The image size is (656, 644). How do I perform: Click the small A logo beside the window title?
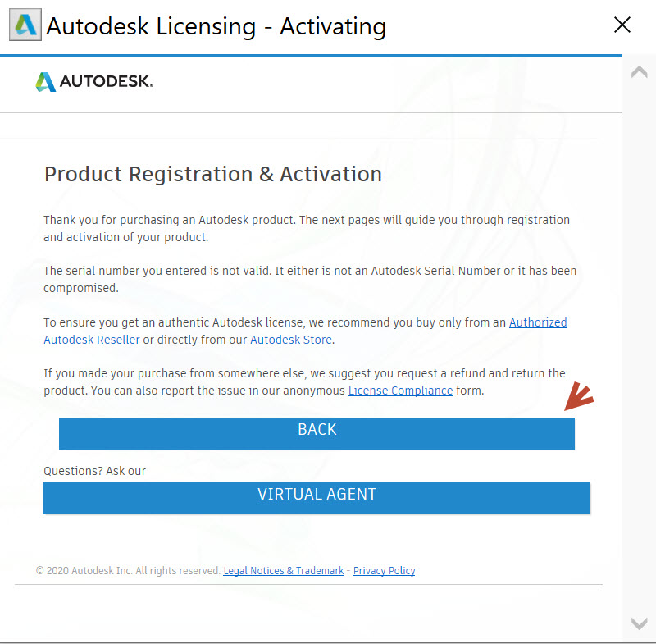click(x=25, y=25)
